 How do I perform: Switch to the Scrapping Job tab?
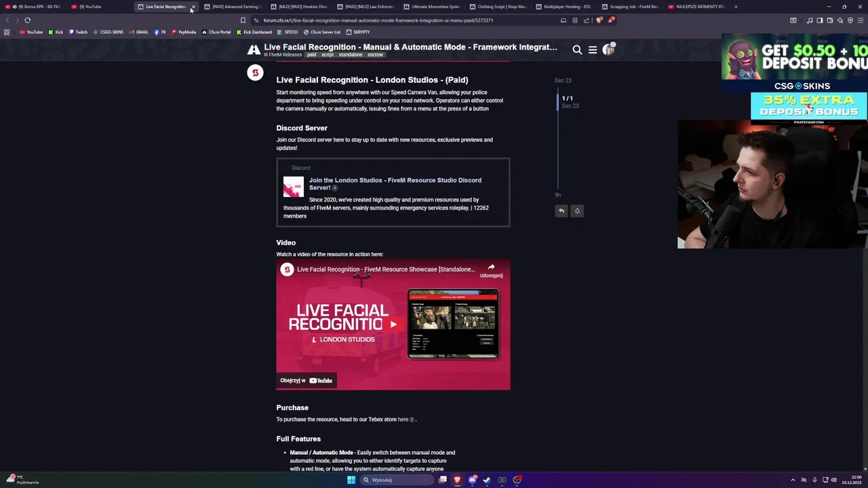tap(630, 7)
